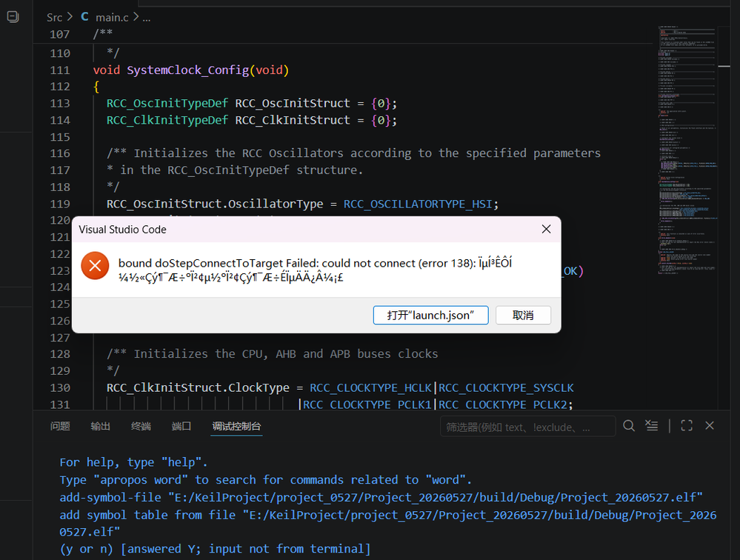Click SystemClock_Config function name
This screenshot has width=740, height=560.
coord(187,70)
